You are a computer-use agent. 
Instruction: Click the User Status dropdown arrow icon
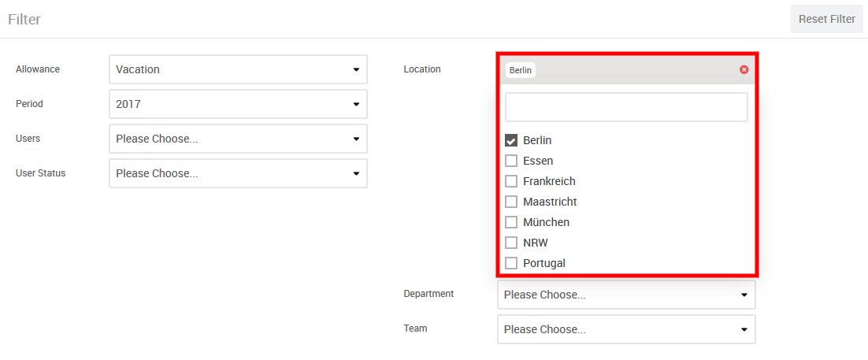click(356, 173)
